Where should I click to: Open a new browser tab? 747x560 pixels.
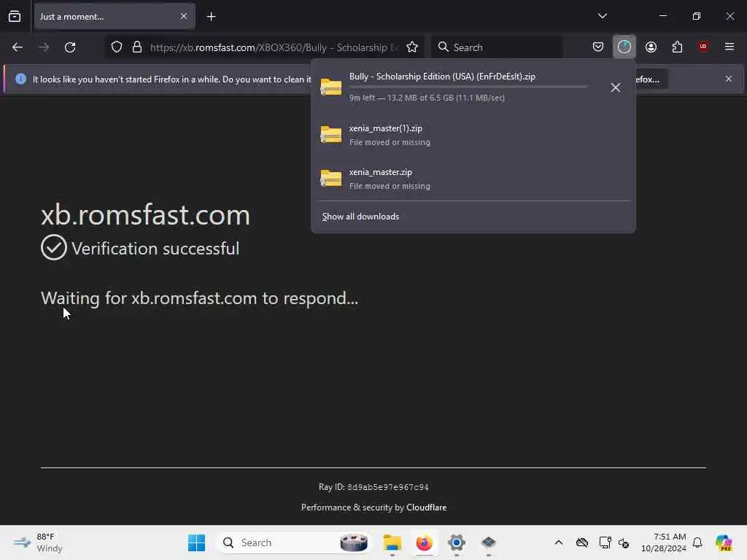(x=211, y=17)
